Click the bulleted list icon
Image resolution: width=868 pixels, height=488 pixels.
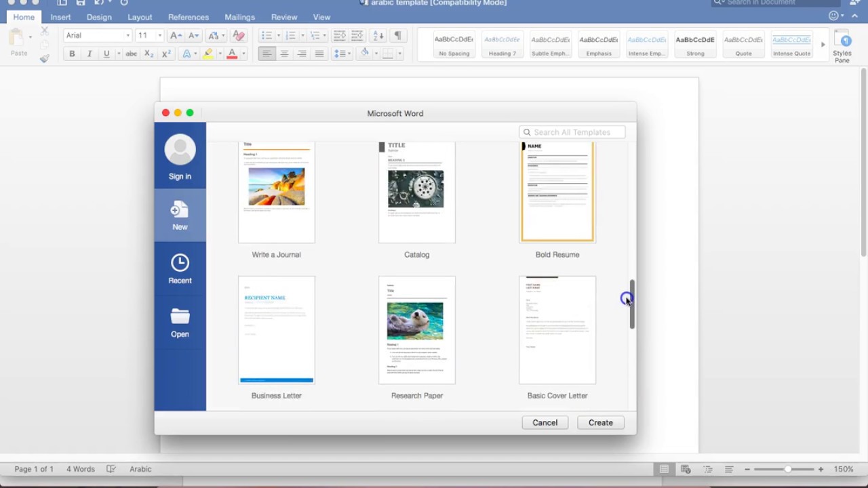267,35
